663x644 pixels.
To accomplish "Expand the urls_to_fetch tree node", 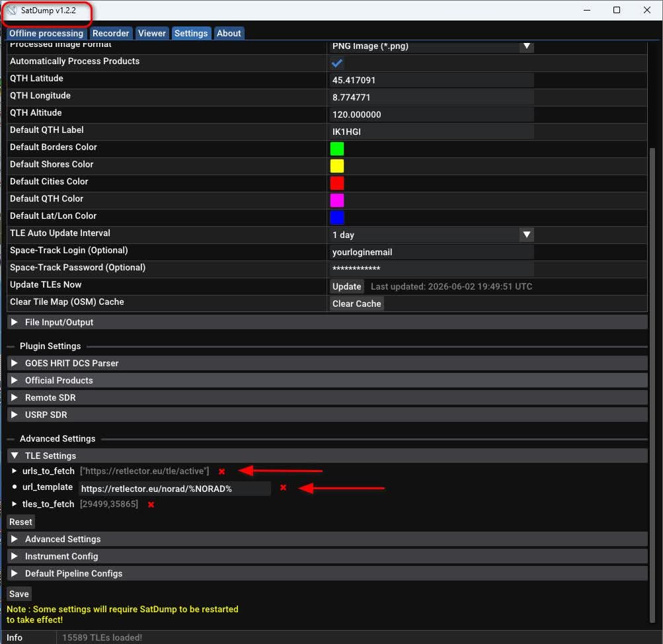I will pyautogui.click(x=15, y=471).
